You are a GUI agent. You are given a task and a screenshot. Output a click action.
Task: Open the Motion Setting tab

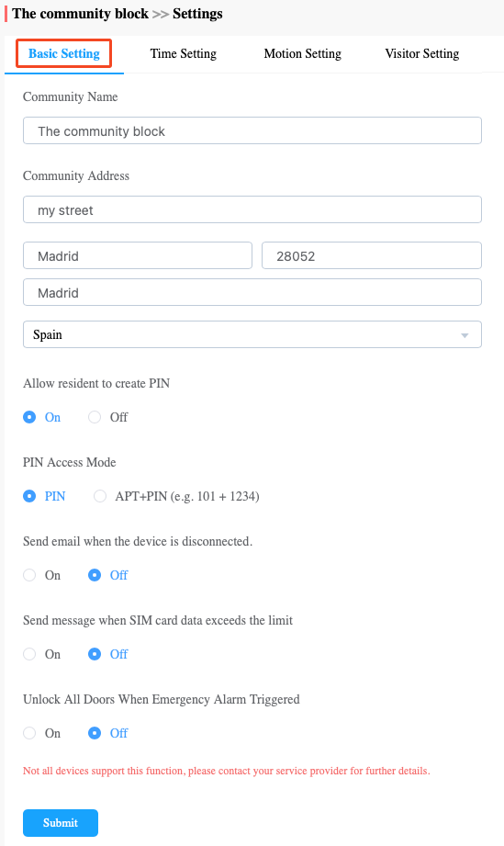(x=302, y=53)
